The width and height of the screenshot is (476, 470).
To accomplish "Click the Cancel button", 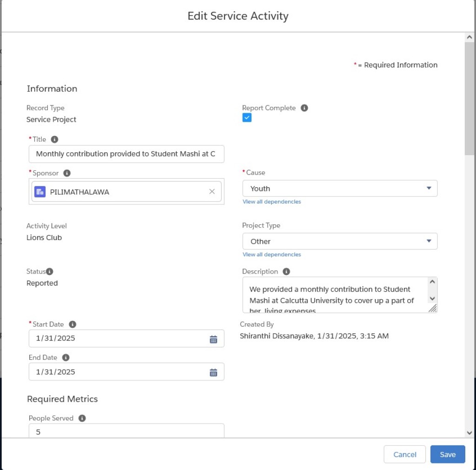I will click(x=404, y=454).
